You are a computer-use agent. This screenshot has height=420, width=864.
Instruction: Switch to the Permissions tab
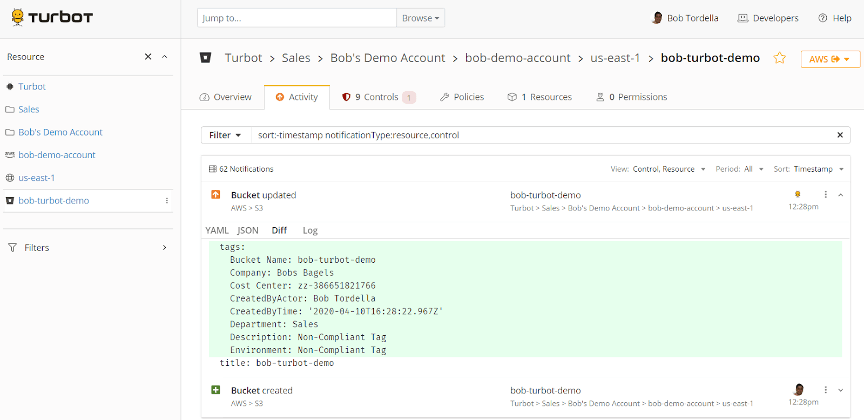click(x=631, y=97)
